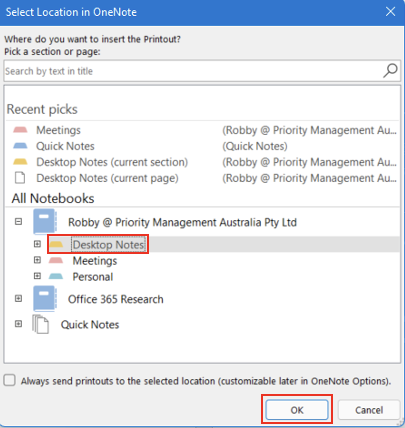405x428 pixels.
Task: Expand the Quick Notes notebook in All Notebooks
Action: coord(18,324)
